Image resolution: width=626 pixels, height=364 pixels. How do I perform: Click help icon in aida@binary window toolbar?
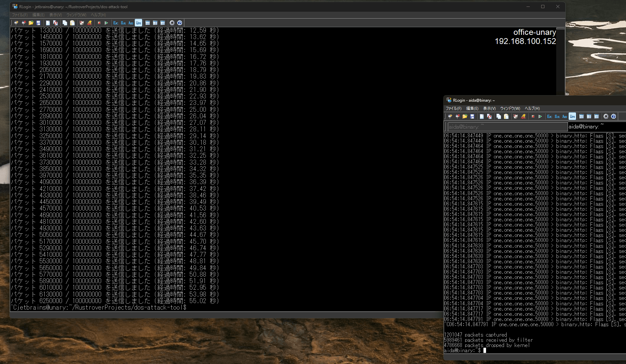[614, 116]
